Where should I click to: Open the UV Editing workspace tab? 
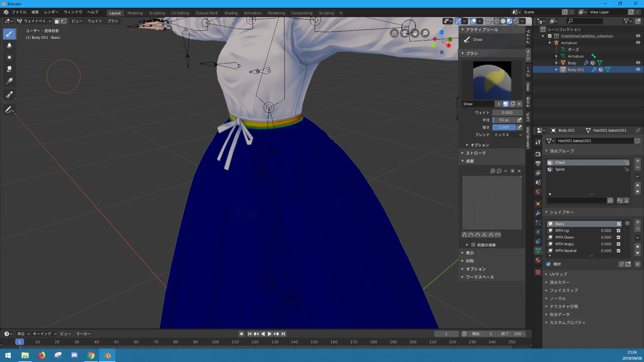tap(180, 13)
